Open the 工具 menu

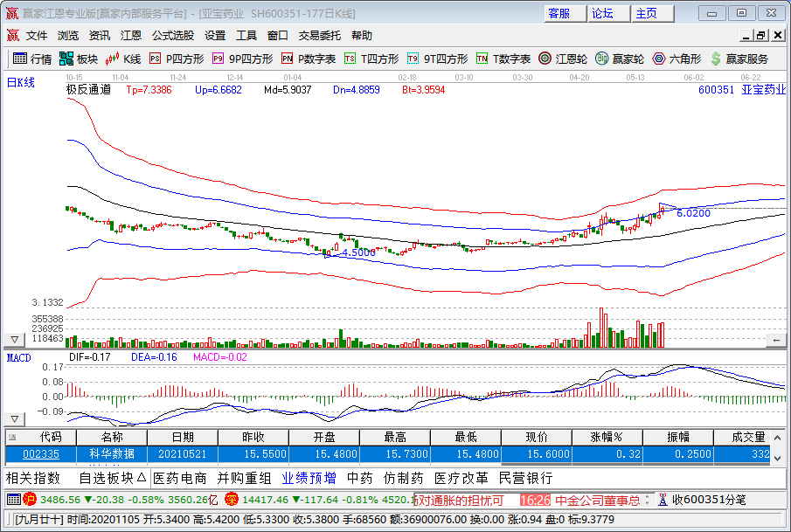coord(243,35)
